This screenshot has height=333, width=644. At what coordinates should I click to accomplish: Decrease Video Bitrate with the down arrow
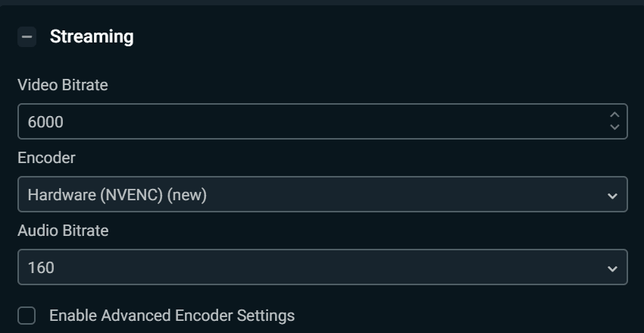pos(614,127)
